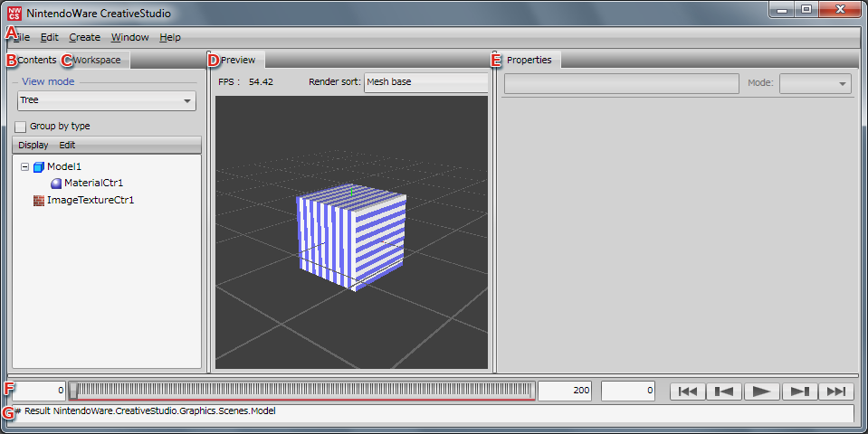Step back one frame

[724, 391]
